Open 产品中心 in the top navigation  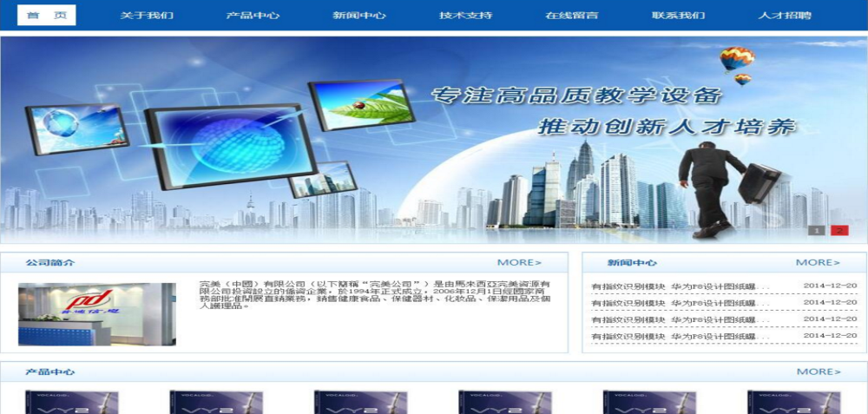253,15
